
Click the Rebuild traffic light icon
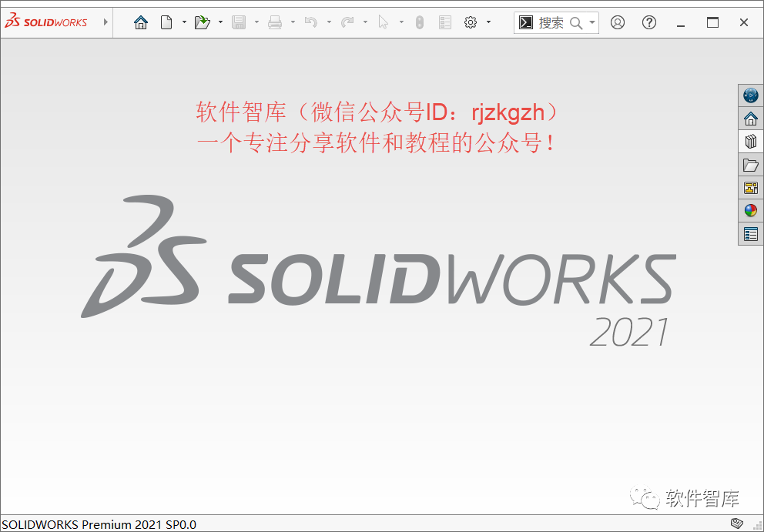tap(420, 22)
